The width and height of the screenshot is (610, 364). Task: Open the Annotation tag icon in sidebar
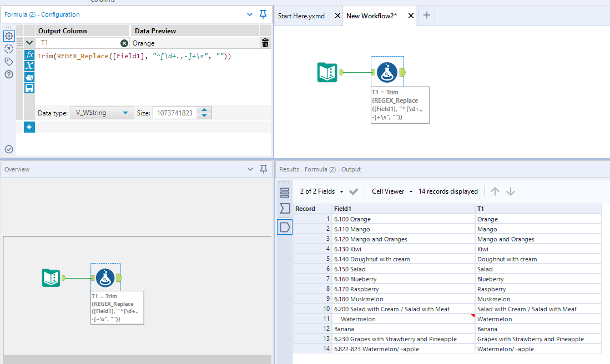pyautogui.click(x=9, y=62)
